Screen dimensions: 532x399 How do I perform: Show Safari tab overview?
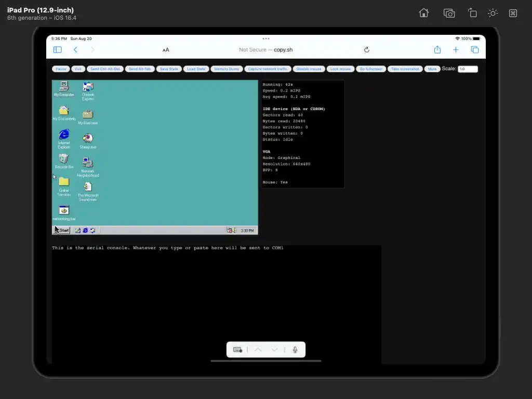coord(475,50)
